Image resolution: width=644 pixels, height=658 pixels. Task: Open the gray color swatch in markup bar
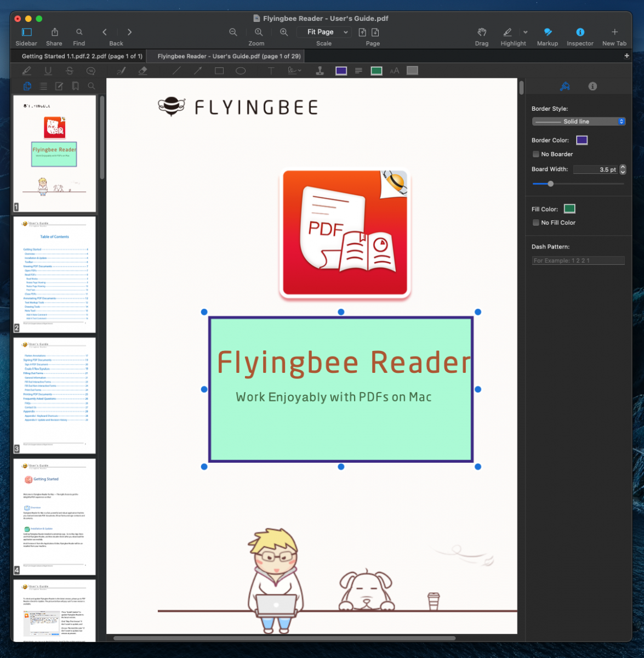click(x=413, y=71)
